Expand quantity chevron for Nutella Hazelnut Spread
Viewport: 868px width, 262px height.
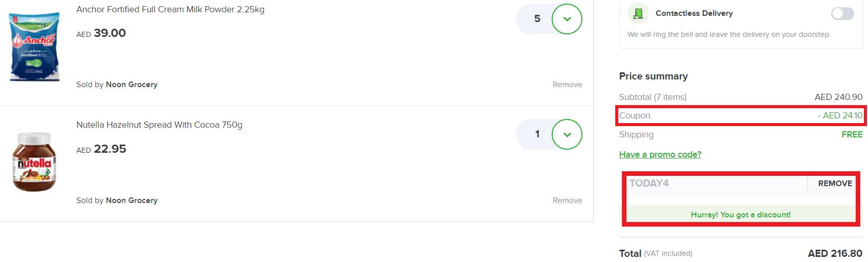click(x=567, y=134)
